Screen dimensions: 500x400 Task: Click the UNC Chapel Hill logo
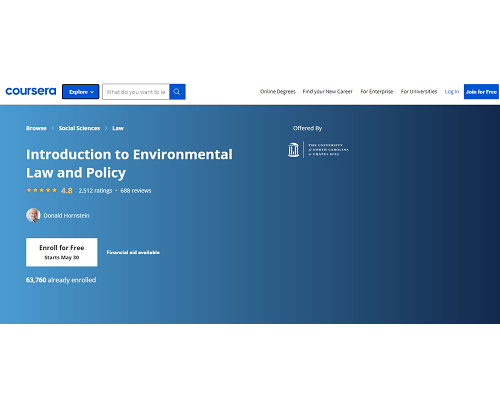click(318, 150)
